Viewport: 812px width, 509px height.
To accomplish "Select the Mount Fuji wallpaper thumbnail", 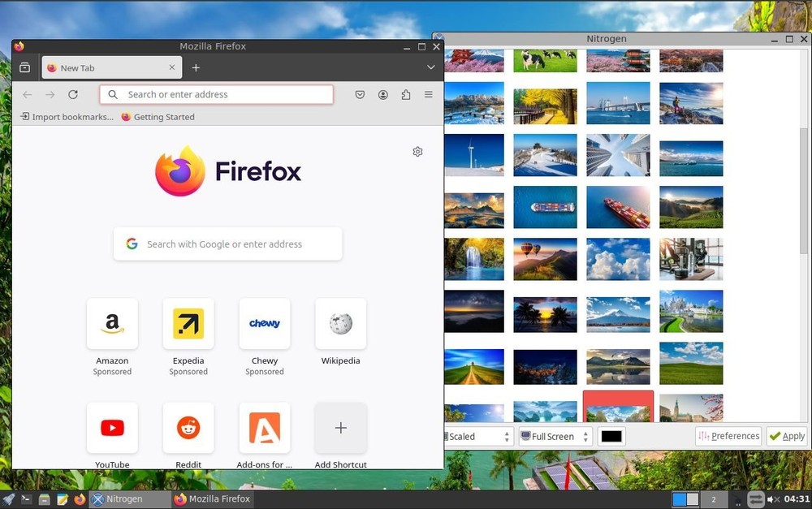I will 618,313.
